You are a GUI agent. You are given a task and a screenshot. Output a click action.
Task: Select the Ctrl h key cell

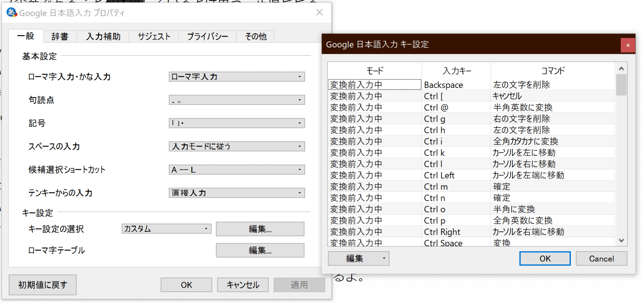point(457,130)
